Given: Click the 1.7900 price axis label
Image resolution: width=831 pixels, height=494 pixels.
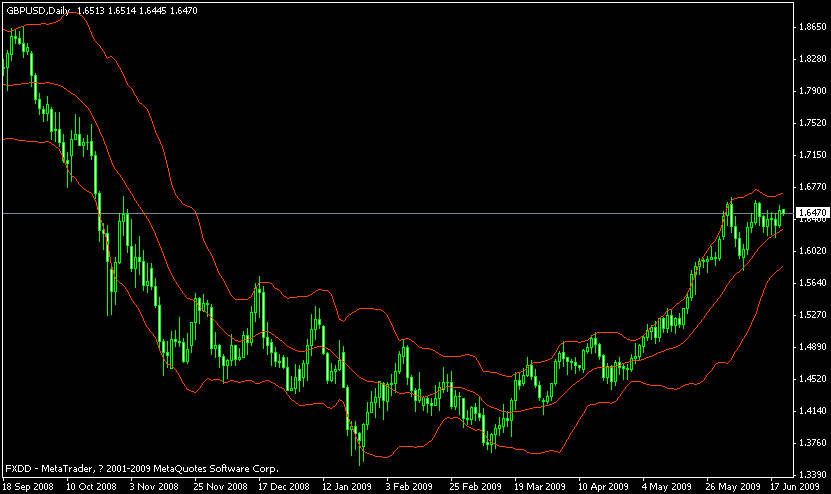Looking at the screenshot, I should [x=812, y=91].
